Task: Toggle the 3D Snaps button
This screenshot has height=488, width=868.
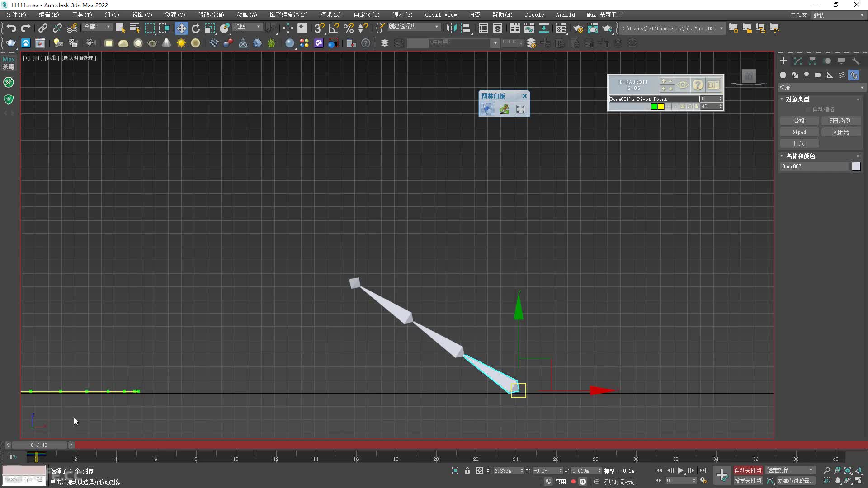Action: [x=319, y=28]
